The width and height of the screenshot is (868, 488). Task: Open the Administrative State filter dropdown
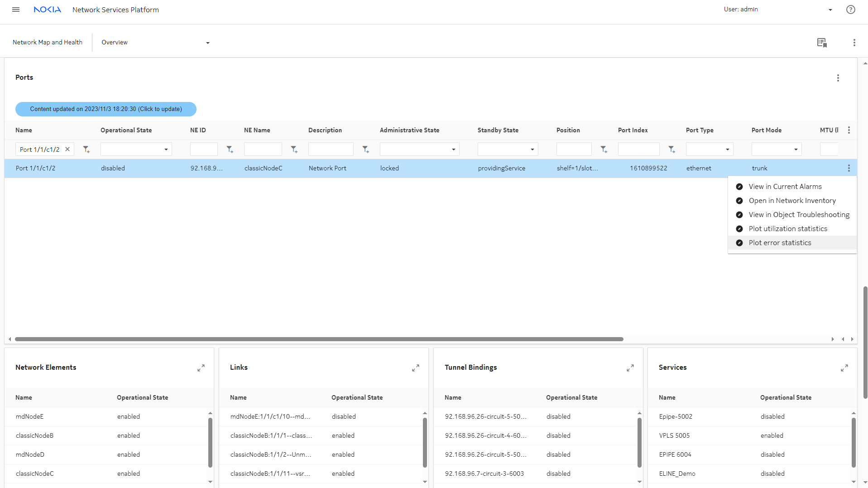pos(419,150)
